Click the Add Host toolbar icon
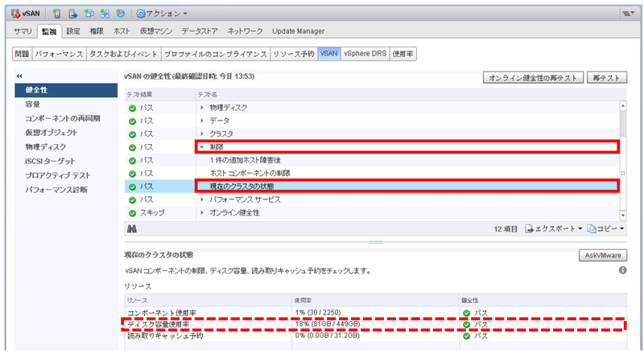The image size is (644, 357). 56,14
